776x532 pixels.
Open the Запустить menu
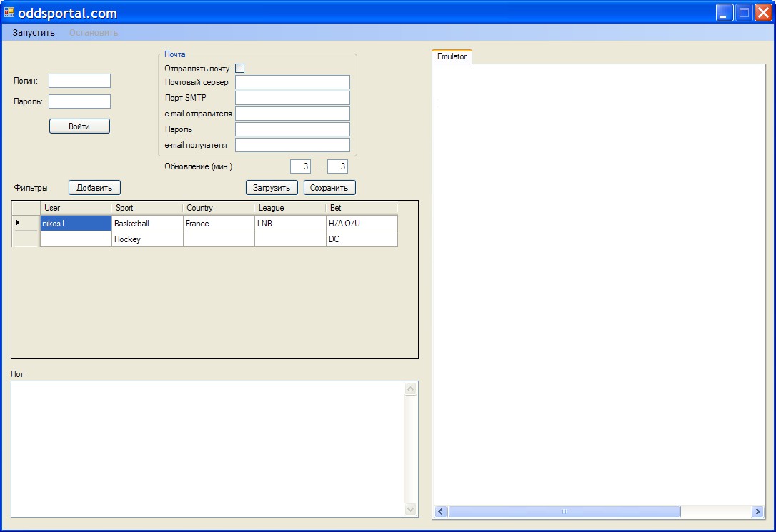coord(34,33)
